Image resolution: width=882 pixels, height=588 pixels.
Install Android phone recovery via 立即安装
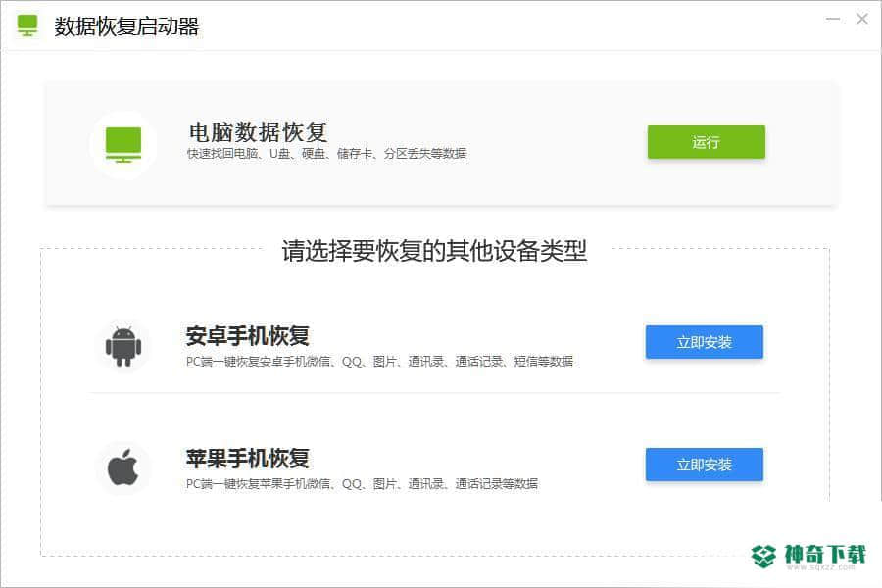tap(705, 342)
